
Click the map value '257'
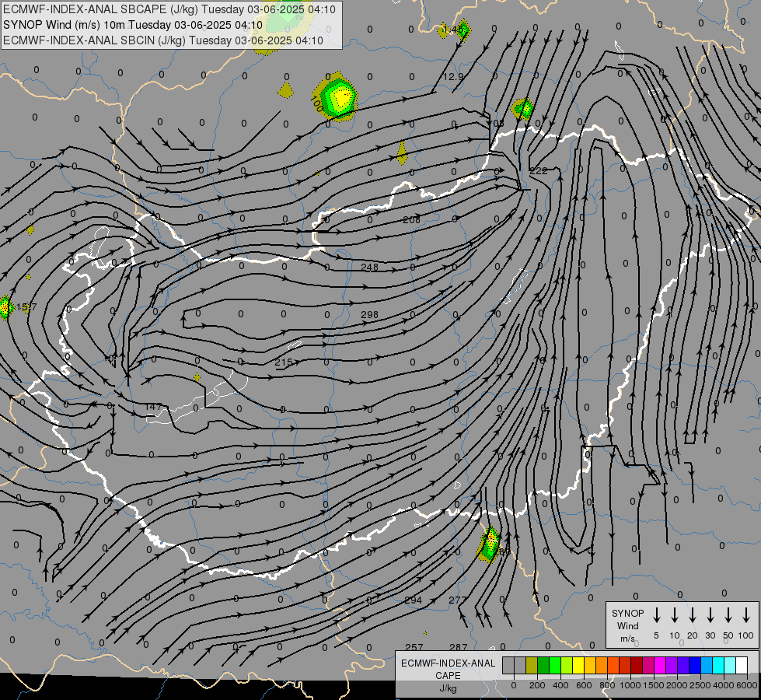pyautogui.click(x=414, y=647)
